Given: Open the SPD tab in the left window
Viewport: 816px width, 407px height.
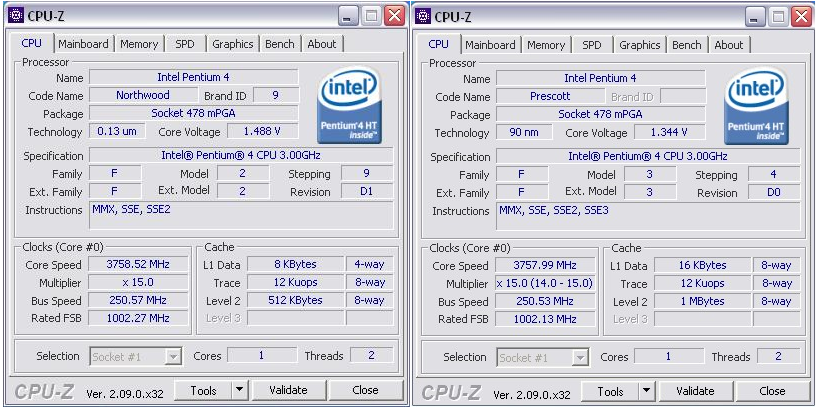Looking at the screenshot, I should 185,44.
